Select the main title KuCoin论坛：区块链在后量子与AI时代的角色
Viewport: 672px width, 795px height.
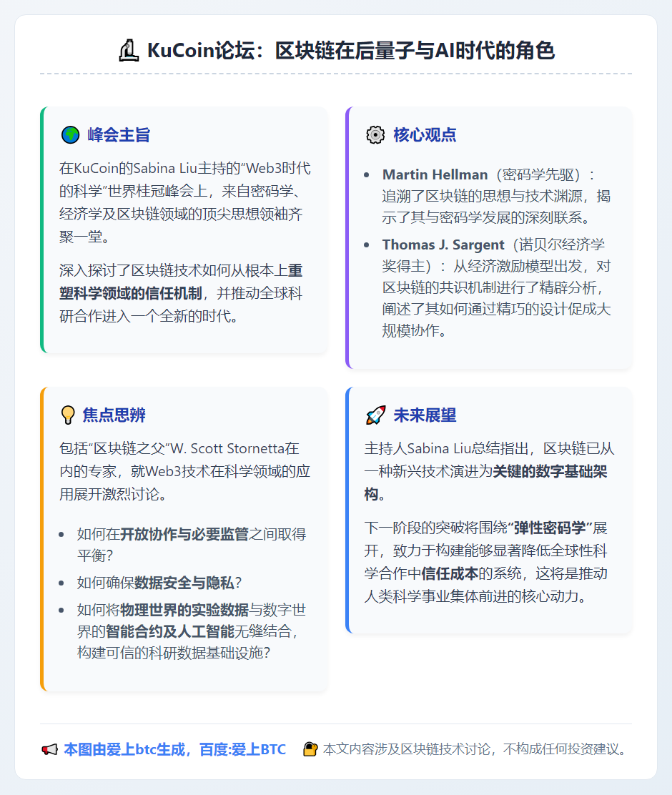pos(351,51)
